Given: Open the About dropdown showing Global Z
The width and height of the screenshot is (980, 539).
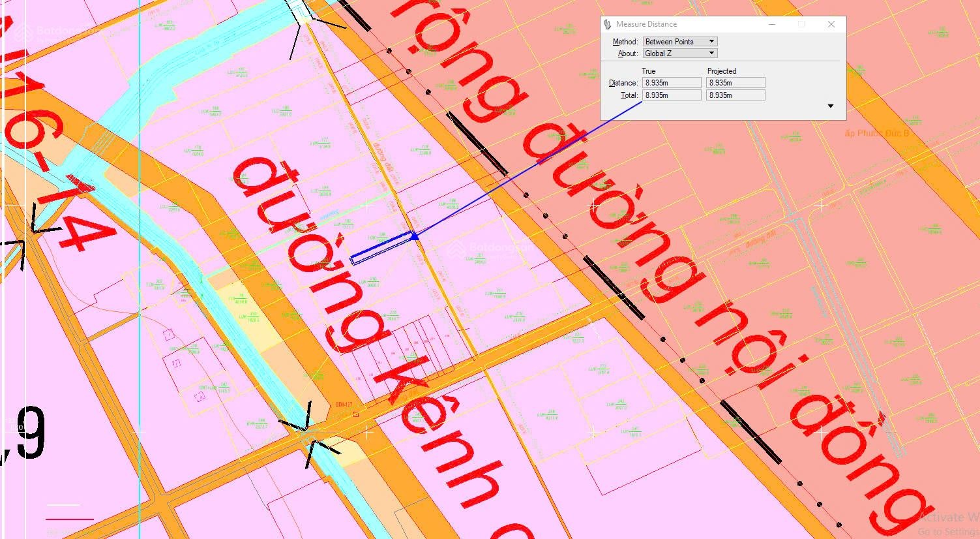Looking at the screenshot, I should point(680,54).
